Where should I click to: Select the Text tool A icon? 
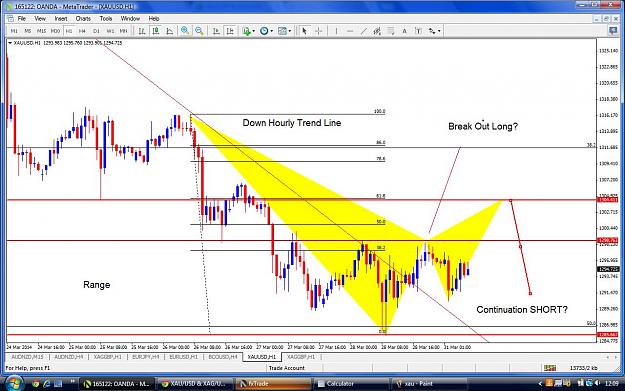(x=405, y=31)
